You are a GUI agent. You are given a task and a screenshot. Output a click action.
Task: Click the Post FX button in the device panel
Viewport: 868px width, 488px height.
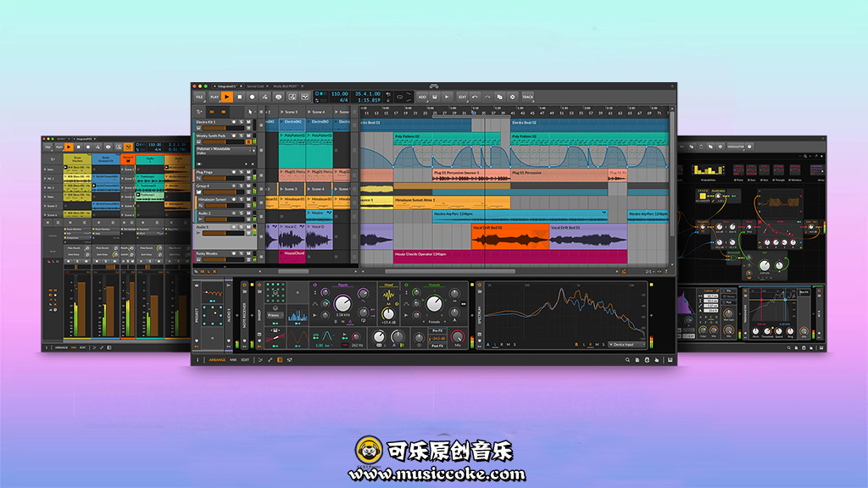pyautogui.click(x=437, y=346)
